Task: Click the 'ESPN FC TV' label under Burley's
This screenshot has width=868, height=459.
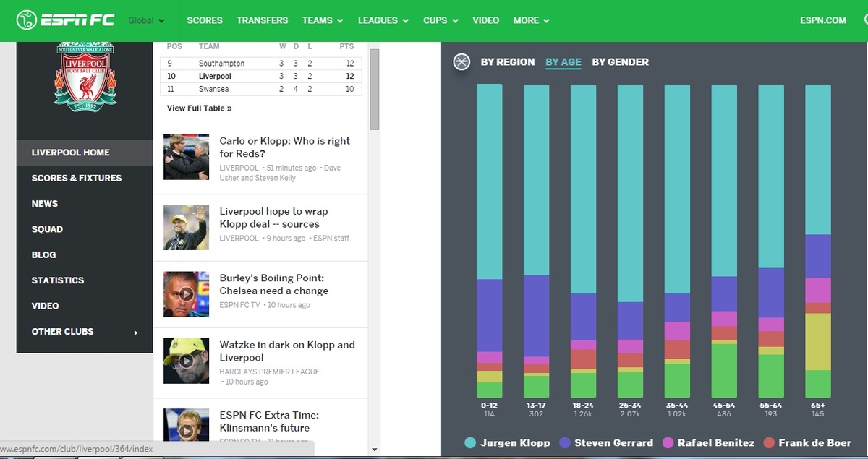Action: coord(239,305)
